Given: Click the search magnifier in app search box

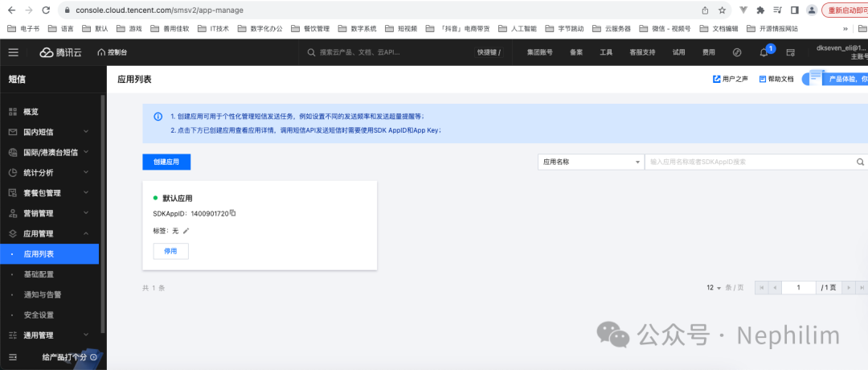Looking at the screenshot, I should click(x=860, y=162).
